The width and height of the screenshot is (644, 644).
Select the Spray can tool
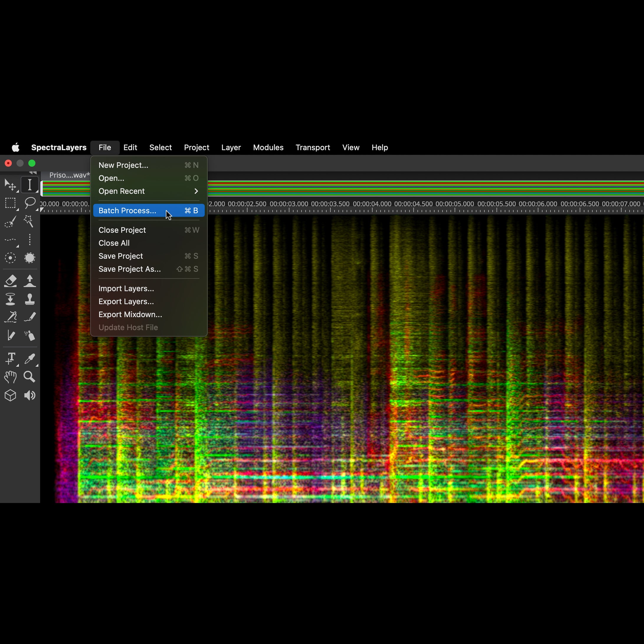[x=30, y=335]
